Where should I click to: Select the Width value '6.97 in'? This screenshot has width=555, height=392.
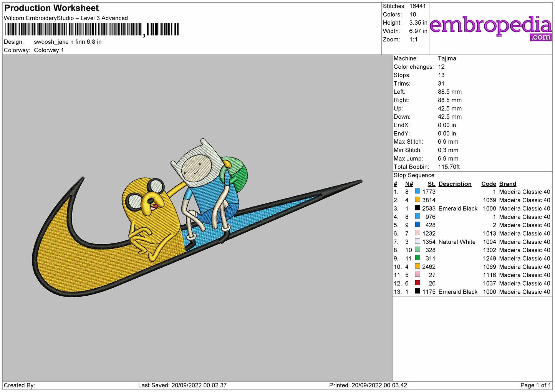coord(418,31)
